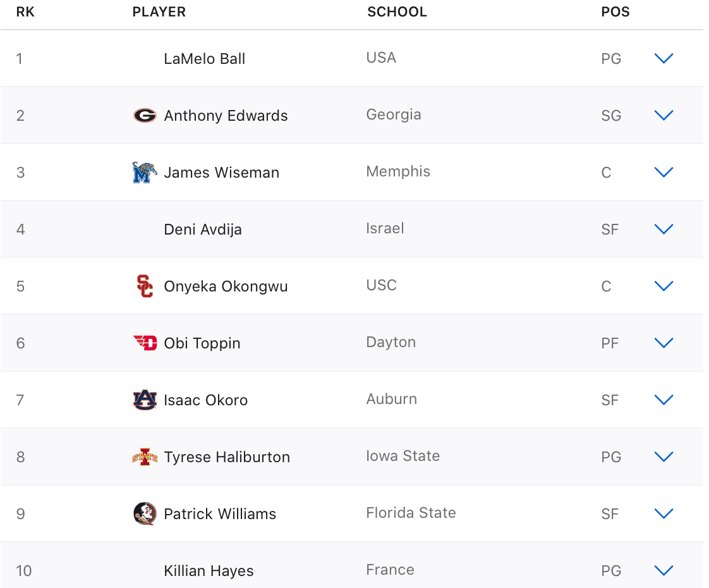The image size is (709, 588).
Task: Click the Iowa State logo icon
Action: (145, 457)
